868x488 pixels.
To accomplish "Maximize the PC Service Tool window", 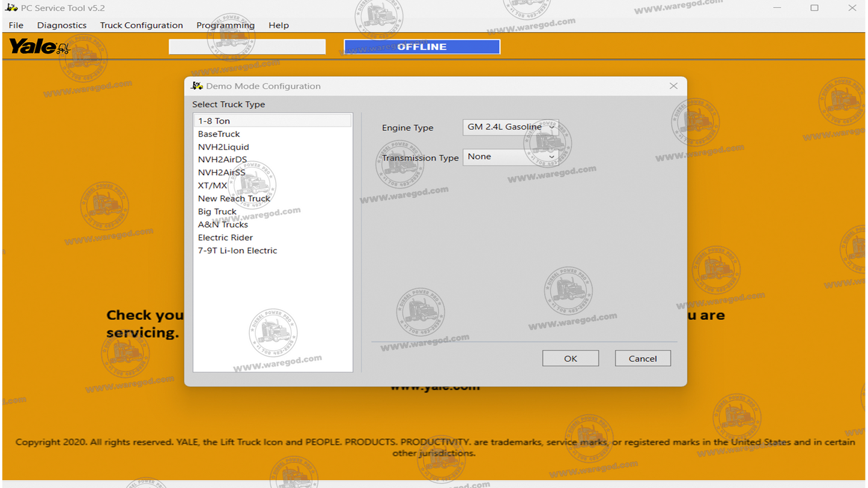I will coord(815,8).
